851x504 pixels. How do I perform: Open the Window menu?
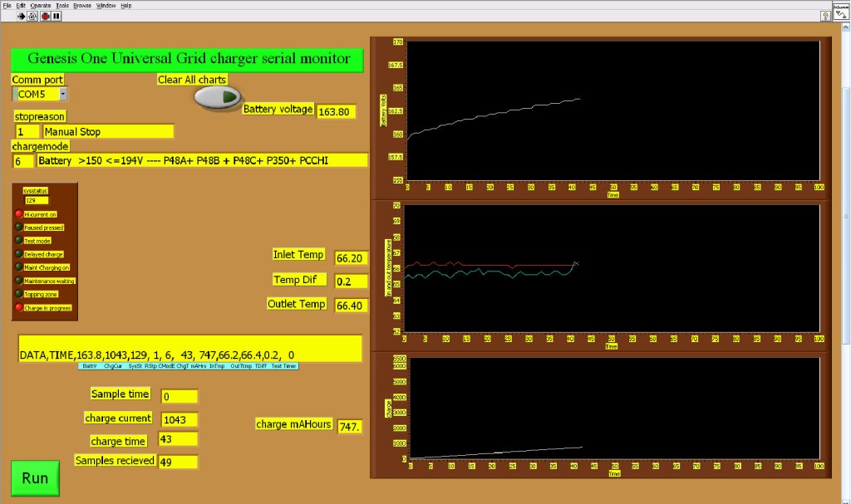(106, 6)
